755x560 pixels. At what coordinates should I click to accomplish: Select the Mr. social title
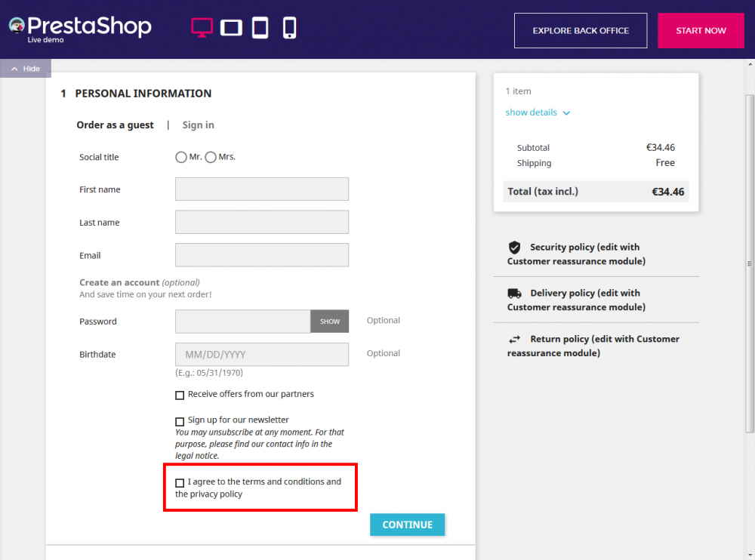[x=181, y=157]
